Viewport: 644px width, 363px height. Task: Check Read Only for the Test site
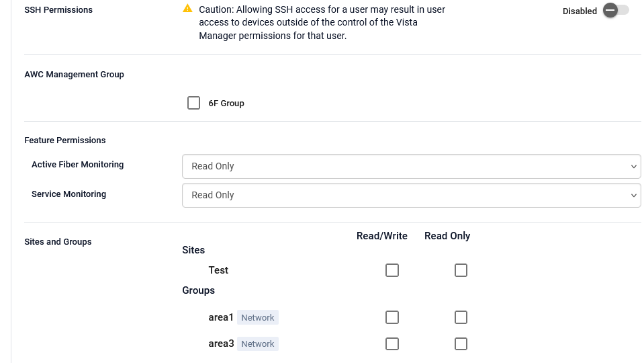point(461,270)
